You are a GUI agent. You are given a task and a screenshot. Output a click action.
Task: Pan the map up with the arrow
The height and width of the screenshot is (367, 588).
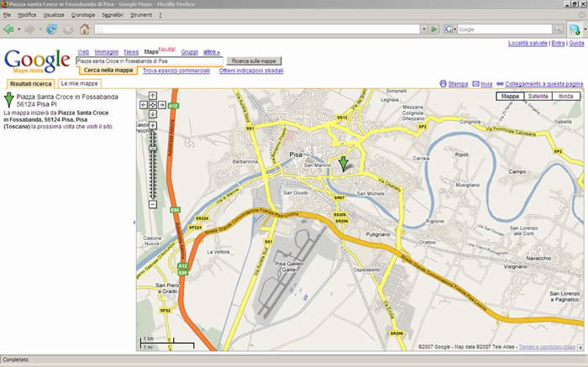[153, 96]
